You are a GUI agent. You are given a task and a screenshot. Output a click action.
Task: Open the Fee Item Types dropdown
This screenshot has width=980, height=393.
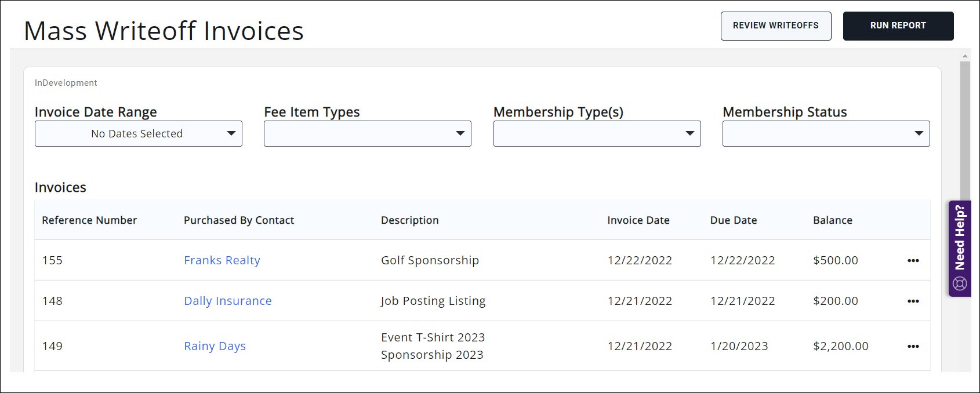pos(367,134)
